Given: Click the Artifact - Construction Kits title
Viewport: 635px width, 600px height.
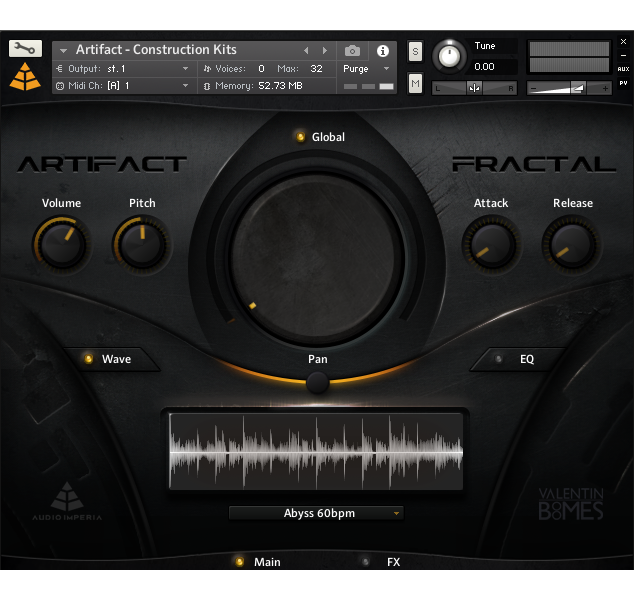Looking at the screenshot, I should (156, 50).
